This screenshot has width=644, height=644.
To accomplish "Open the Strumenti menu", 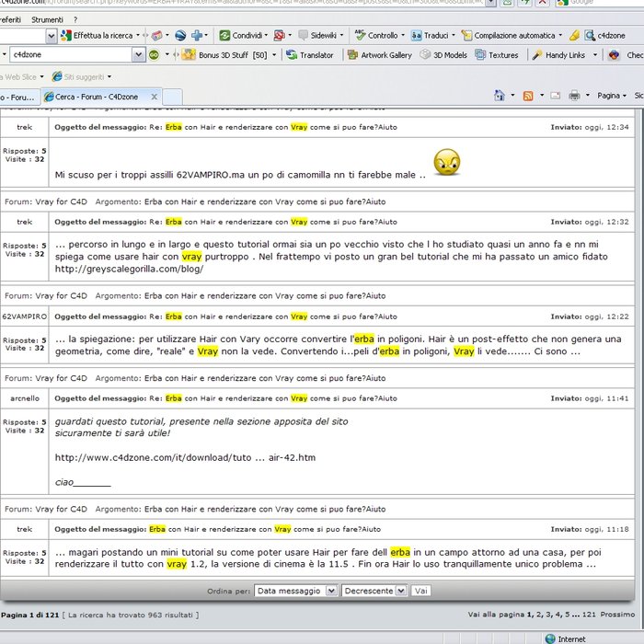I will click(47, 19).
